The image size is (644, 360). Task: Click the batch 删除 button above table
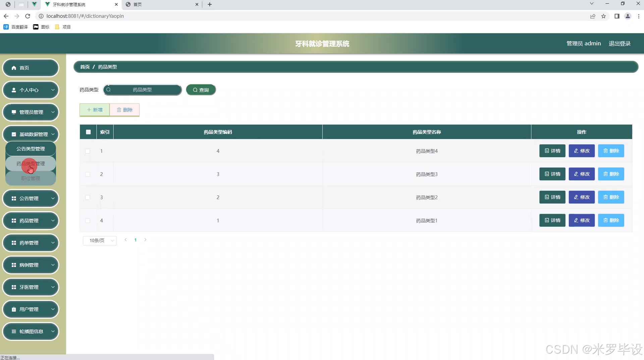(x=124, y=110)
